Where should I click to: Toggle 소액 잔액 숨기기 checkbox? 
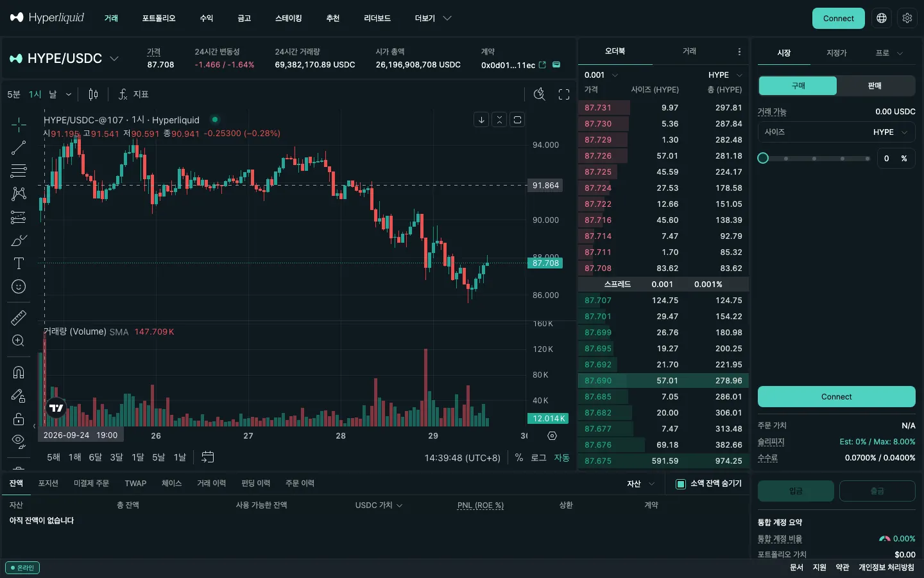point(681,484)
